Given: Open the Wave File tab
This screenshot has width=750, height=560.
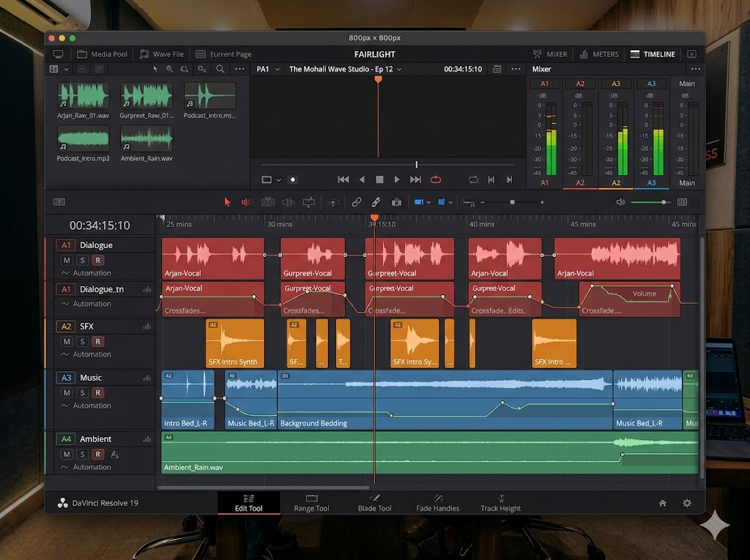Looking at the screenshot, I should coord(162,54).
